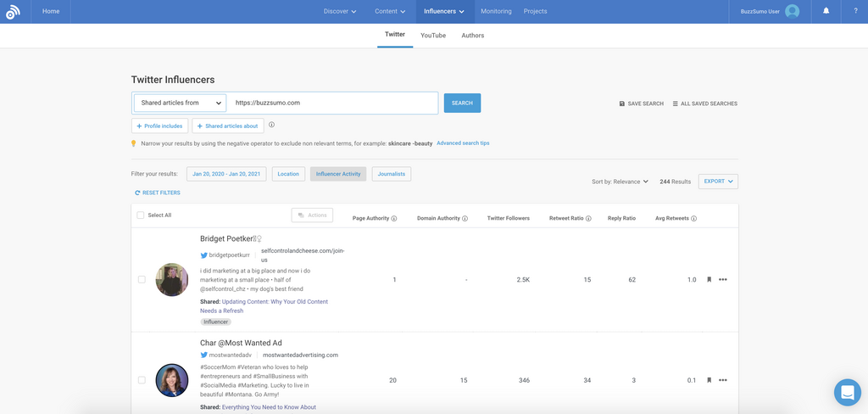Select the Char @Most Wanted Ad checkbox

point(142,380)
